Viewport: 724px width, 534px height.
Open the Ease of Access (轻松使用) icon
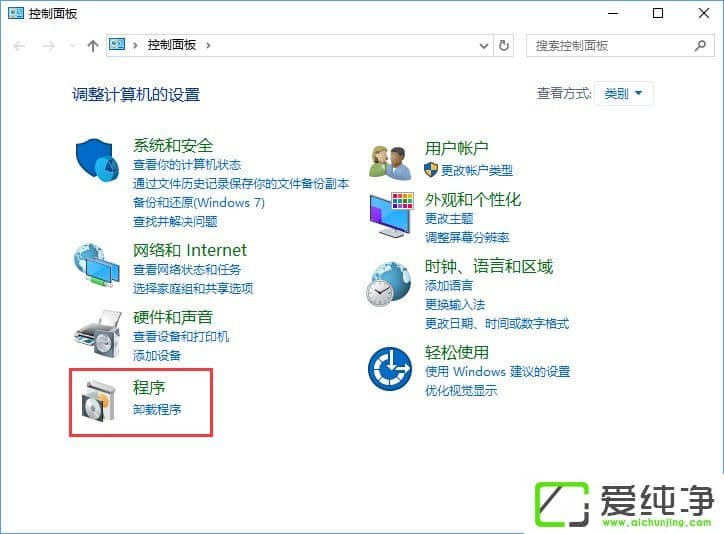pos(389,368)
